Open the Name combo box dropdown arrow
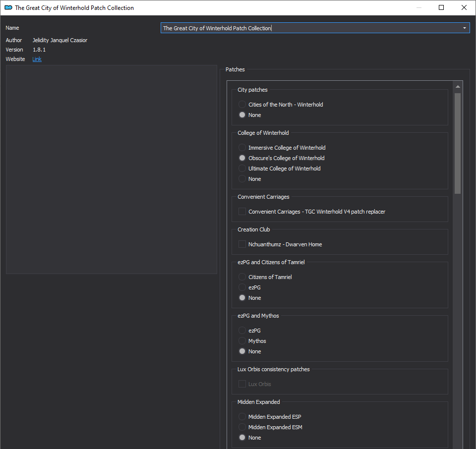 point(465,28)
